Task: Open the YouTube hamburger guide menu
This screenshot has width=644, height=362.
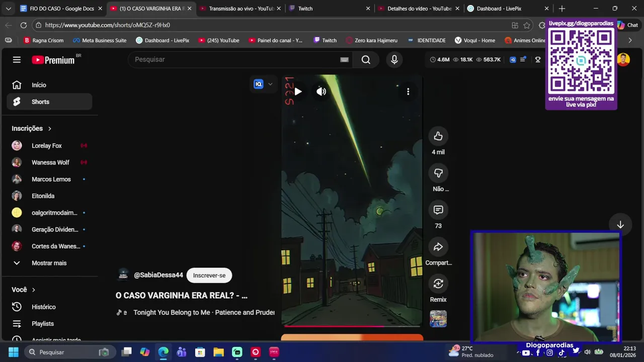Action: pyautogui.click(x=17, y=60)
